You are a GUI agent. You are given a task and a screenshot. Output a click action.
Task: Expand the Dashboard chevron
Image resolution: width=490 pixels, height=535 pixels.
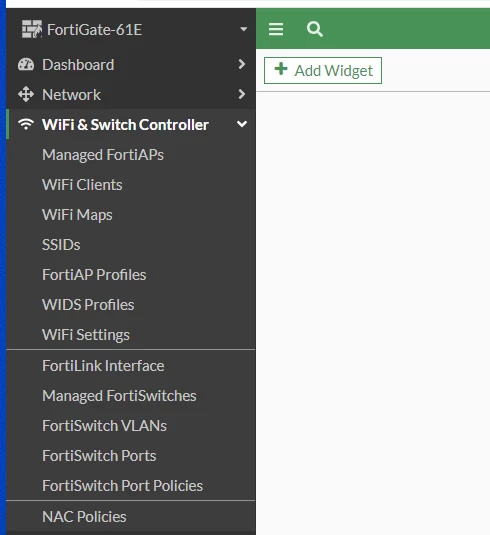coord(242,64)
